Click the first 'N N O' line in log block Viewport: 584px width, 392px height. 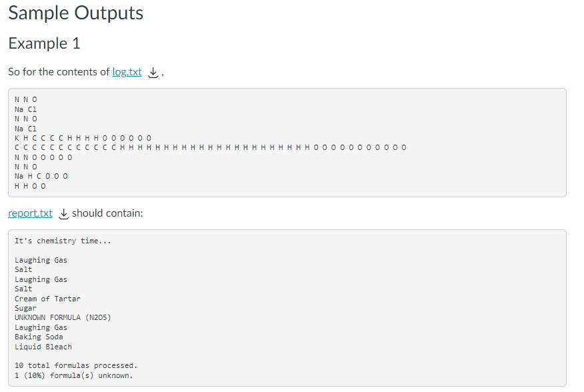(26, 99)
